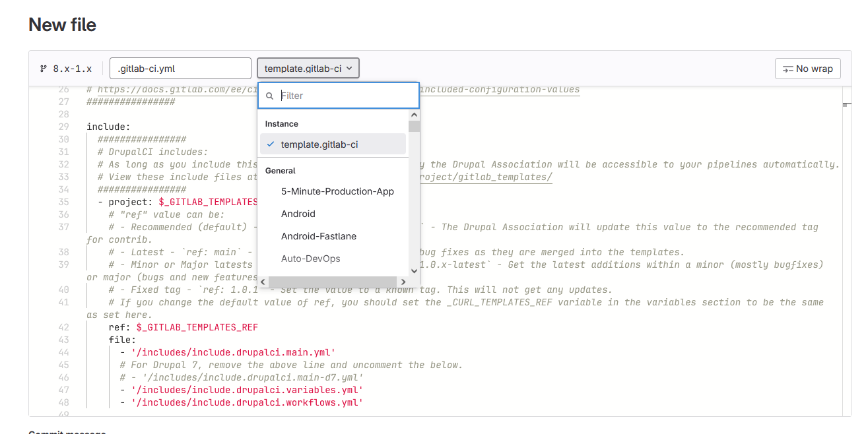Image resolution: width=868 pixels, height=434 pixels.
Task: Click the up arrow of the template list scrollbar
Action: click(x=414, y=113)
